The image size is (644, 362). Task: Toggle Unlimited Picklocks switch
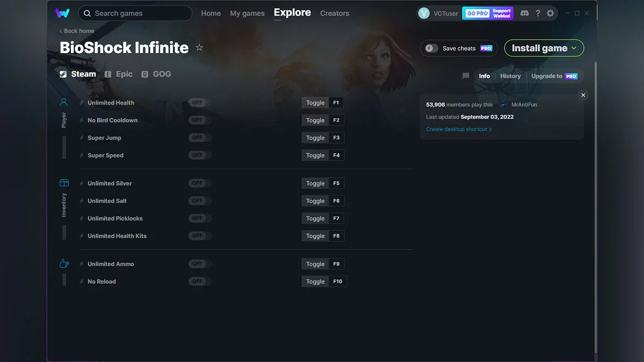pos(200,218)
